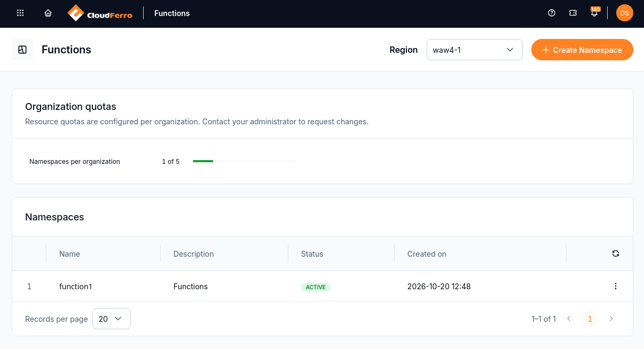Screen dimensions: 644x349
Task: Click the Name column header
Action: pyautogui.click(x=69, y=254)
